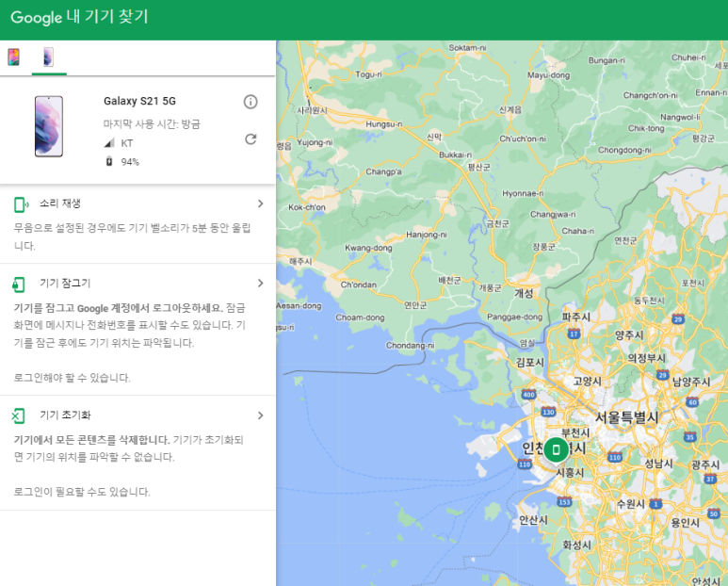Click the battery level icon

tap(109, 162)
